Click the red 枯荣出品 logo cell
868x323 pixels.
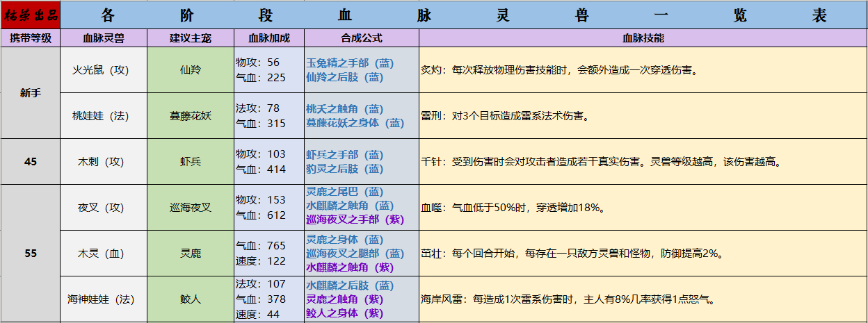(x=31, y=15)
